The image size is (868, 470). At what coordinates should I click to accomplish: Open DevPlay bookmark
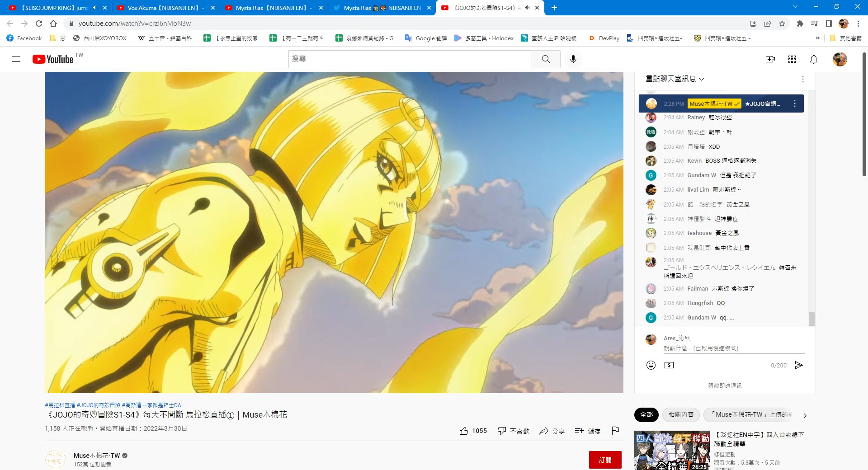(604, 38)
